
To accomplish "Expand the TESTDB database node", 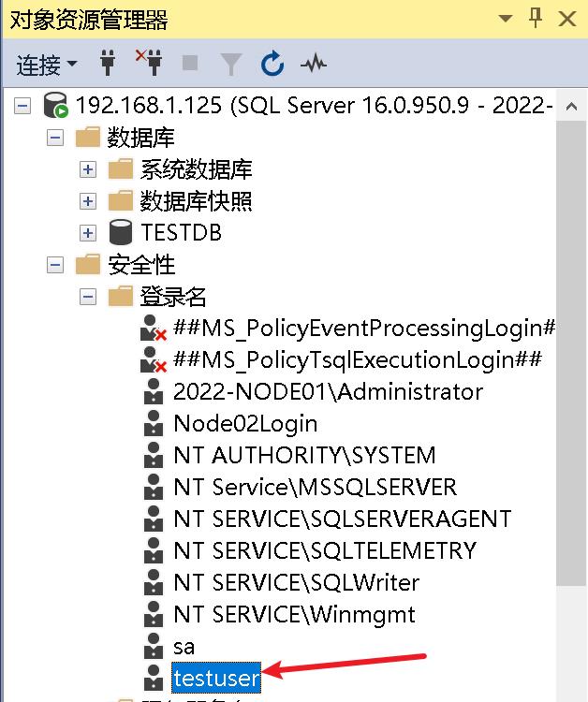I will tap(88, 232).
